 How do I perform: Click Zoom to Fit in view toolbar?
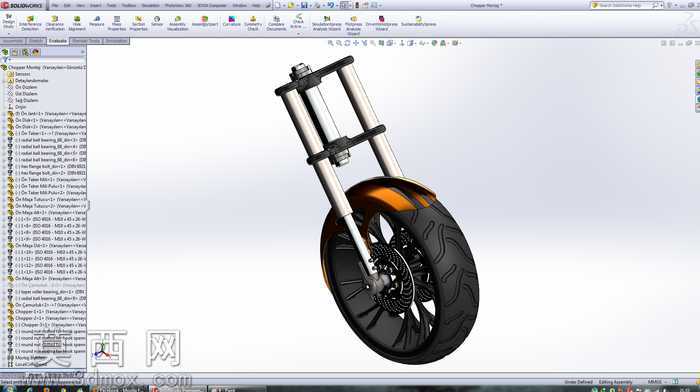click(x=331, y=43)
